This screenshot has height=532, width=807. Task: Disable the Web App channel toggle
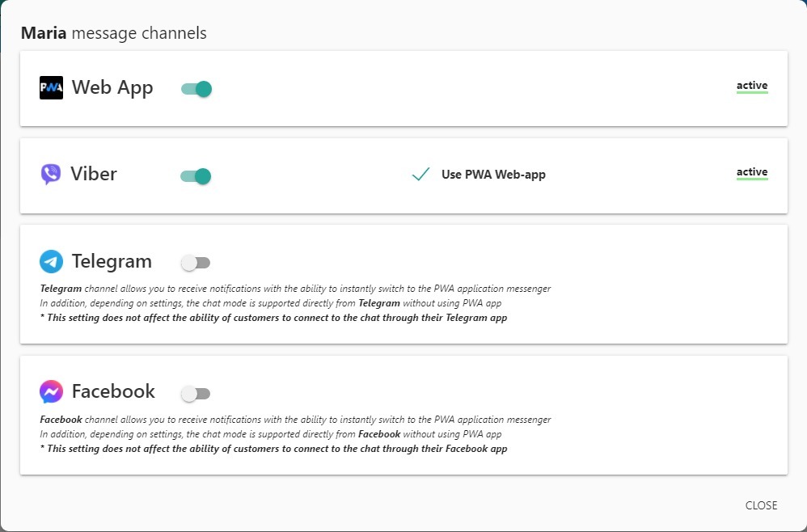pyautogui.click(x=196, y=89)
